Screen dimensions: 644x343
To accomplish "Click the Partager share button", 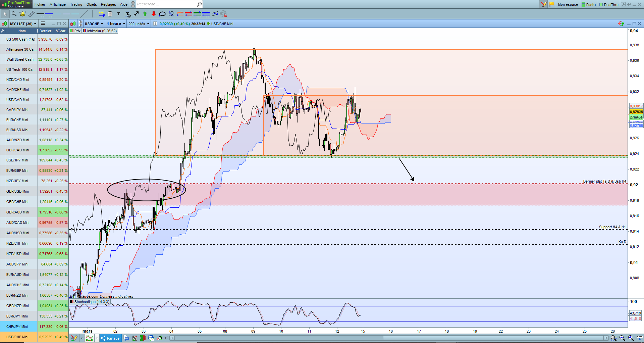I will (111, 338).
